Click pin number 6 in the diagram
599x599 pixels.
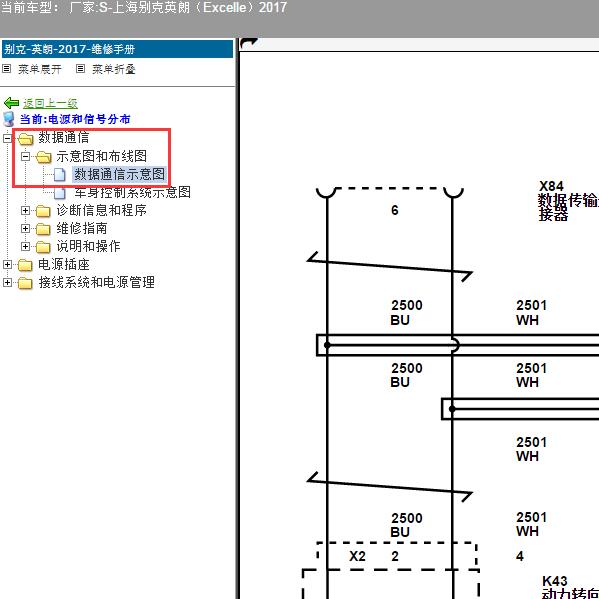point(395,210)
